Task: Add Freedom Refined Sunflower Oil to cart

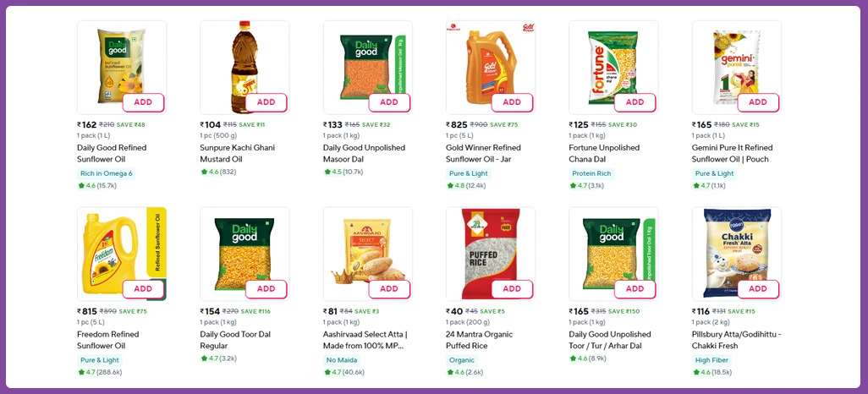Action: click(143, 289)
